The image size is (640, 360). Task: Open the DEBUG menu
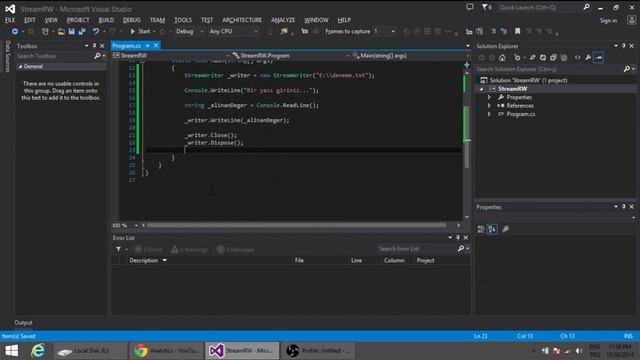pyautogui.click(x=131, y=20)
